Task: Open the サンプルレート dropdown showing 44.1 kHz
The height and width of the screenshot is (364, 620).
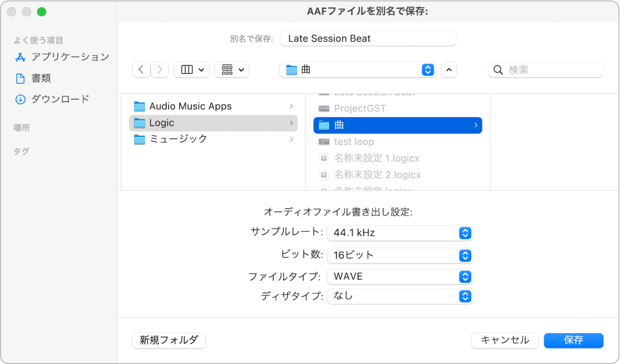Action: coord(464,233)
